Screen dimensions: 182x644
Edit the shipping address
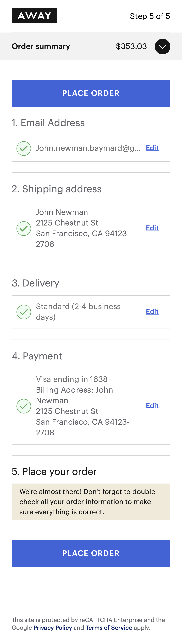(x=152, y=228)
